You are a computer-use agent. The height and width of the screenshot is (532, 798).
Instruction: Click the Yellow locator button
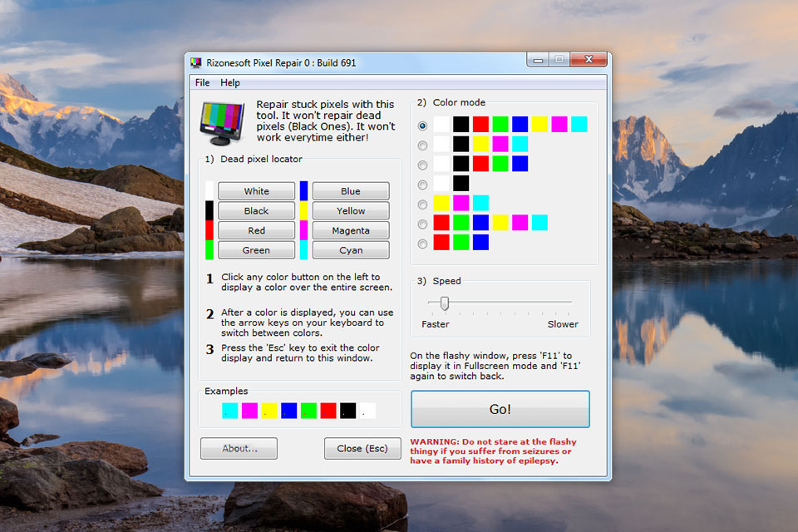[x=351, y=211]
